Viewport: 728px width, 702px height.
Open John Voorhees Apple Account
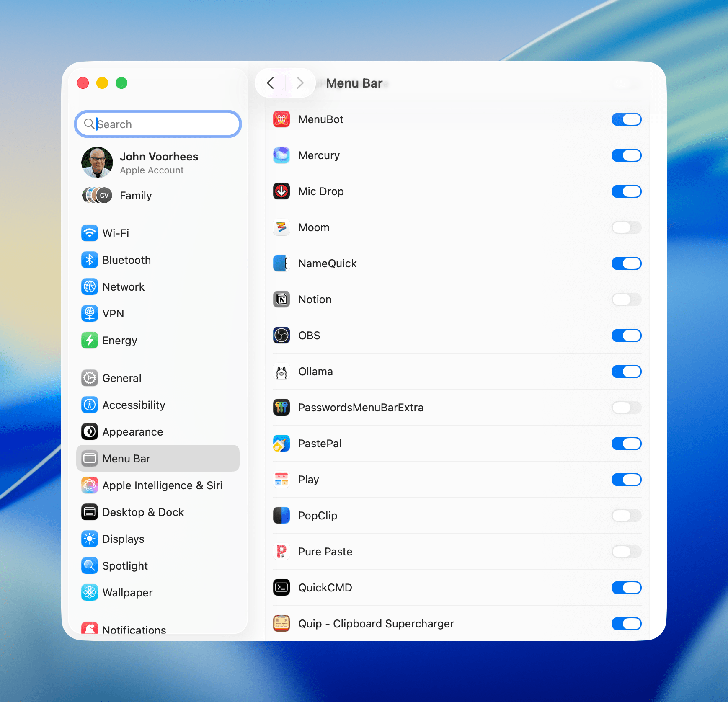click(158, 163)
